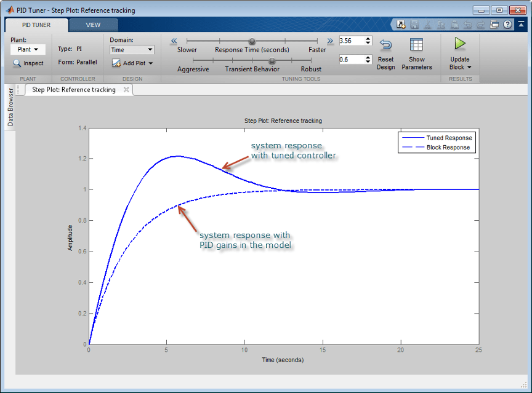The width and height of the screenshot is (532, 393).
Task: Click the Show Parameters table icon
Action: pos(416,44)
